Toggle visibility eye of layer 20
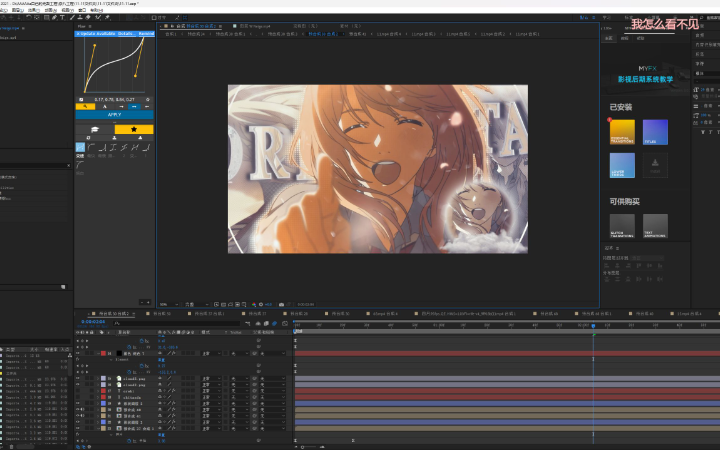 point(78,410)
